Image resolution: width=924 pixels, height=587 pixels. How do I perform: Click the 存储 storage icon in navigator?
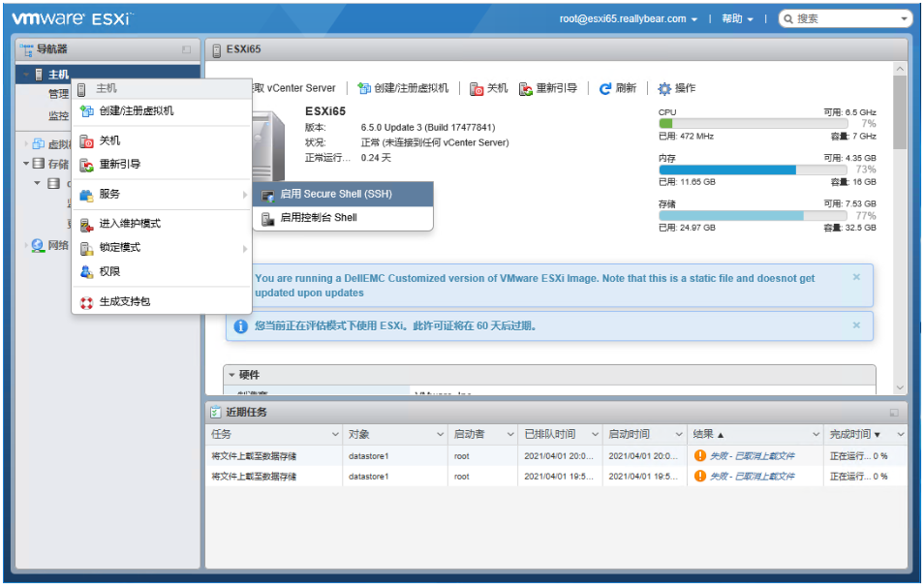tap(36, 164)
